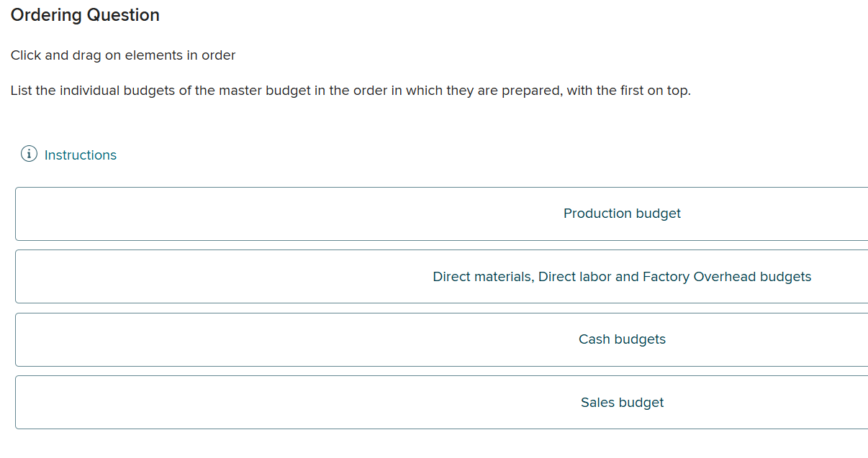The height and width of the screenshot is (458, 868).
Task: Click the Ordering Question heading
Action: tap(85, 15)
